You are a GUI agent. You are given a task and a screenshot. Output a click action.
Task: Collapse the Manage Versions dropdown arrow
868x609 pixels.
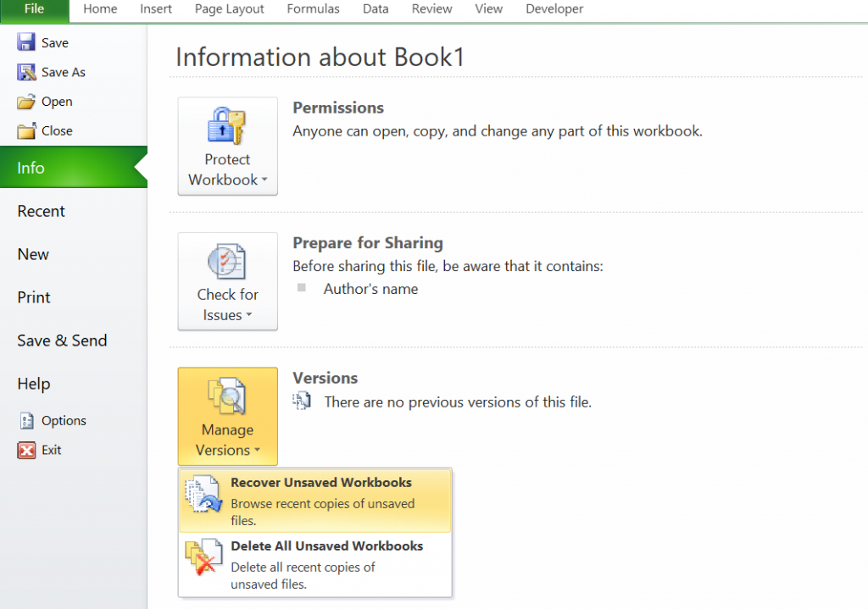[258, 450]
